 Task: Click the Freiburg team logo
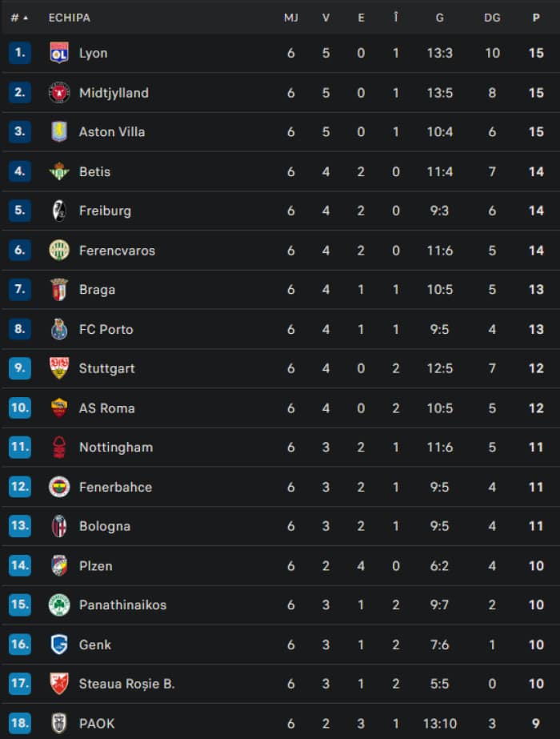[59, 211]
